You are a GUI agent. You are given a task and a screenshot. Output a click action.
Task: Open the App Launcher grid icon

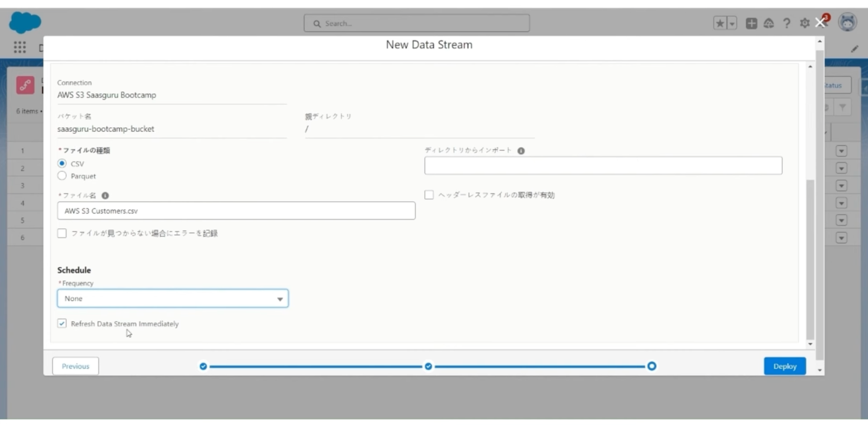coord(20,47)
